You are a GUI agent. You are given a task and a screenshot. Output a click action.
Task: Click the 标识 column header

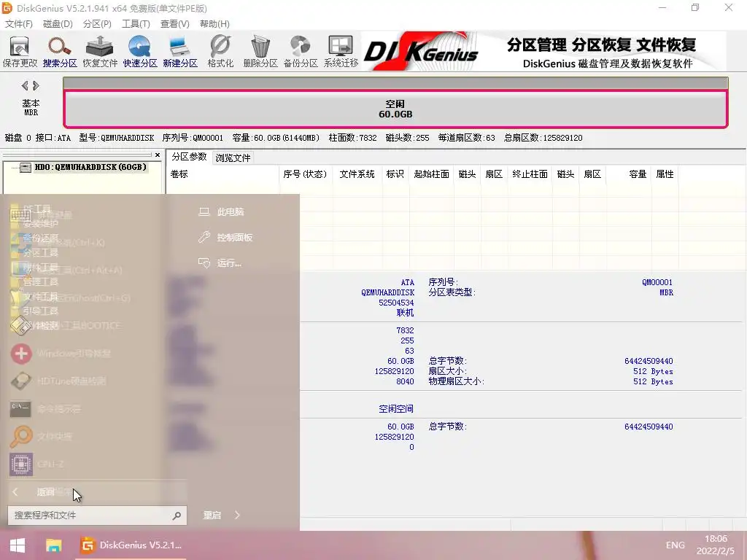pyautogui.click(x=395, y=174)
